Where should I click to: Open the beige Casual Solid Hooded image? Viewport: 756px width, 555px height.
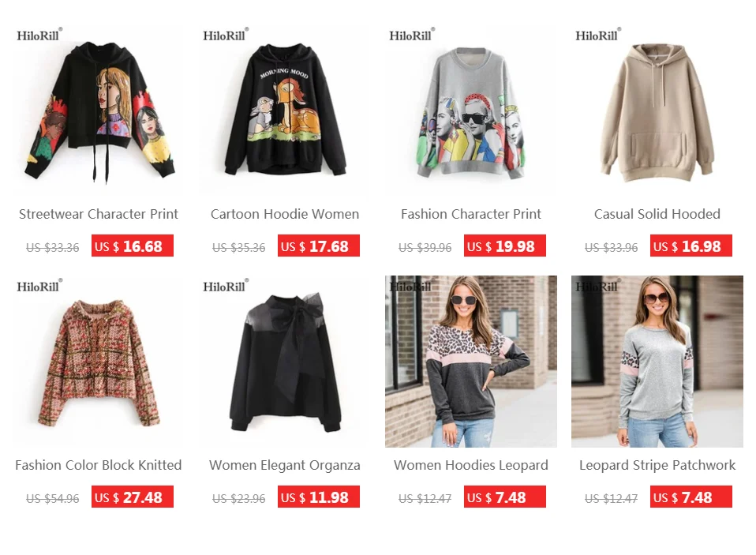[657, 111]
